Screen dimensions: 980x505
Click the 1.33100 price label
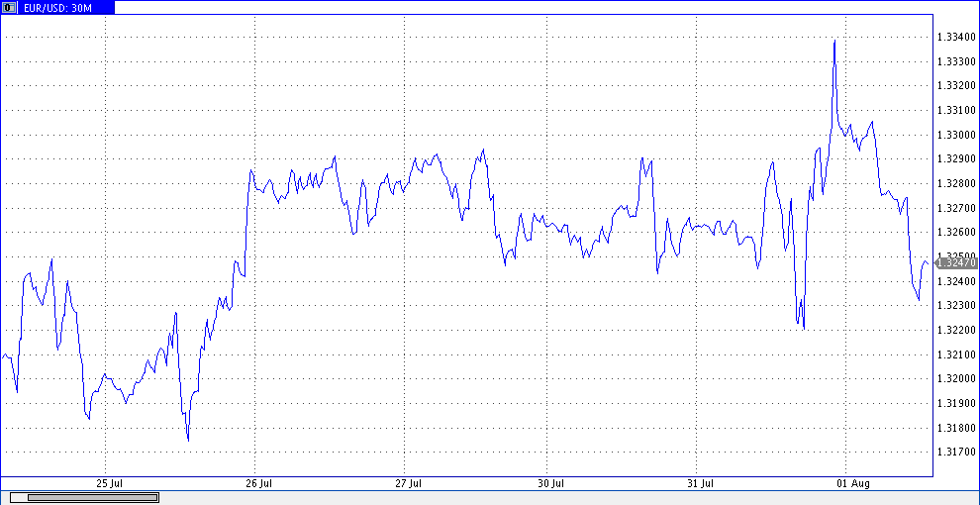(956, 111)
